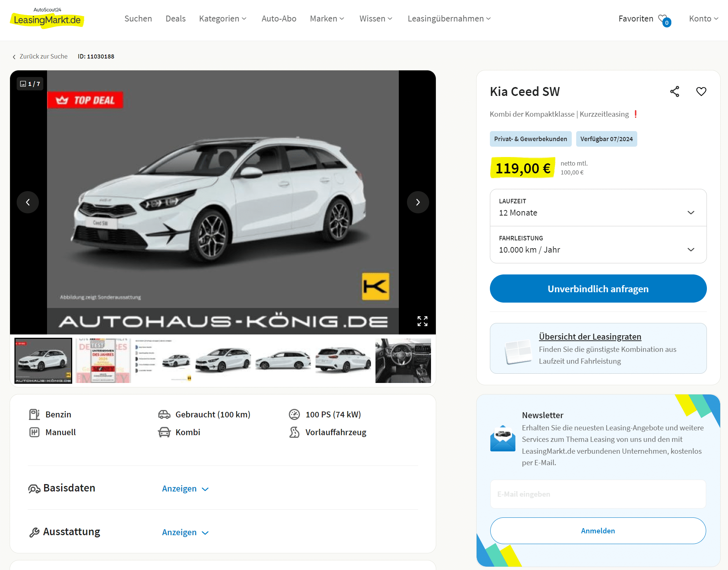Screen dimensions: 728x570
Task: Expand Basisdaten via Anzeigen
Action: pyautogui.click(x=186, y=489)
